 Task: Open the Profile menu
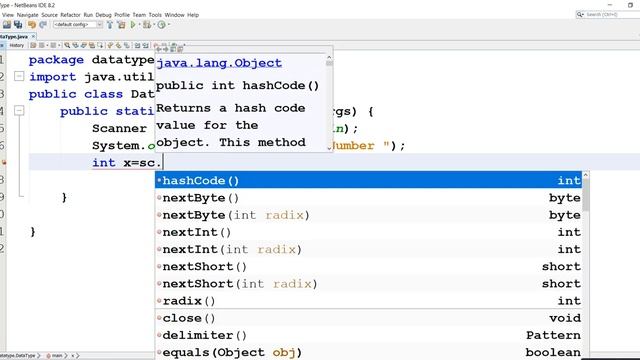pyautogui.click(x=122, y=15)
